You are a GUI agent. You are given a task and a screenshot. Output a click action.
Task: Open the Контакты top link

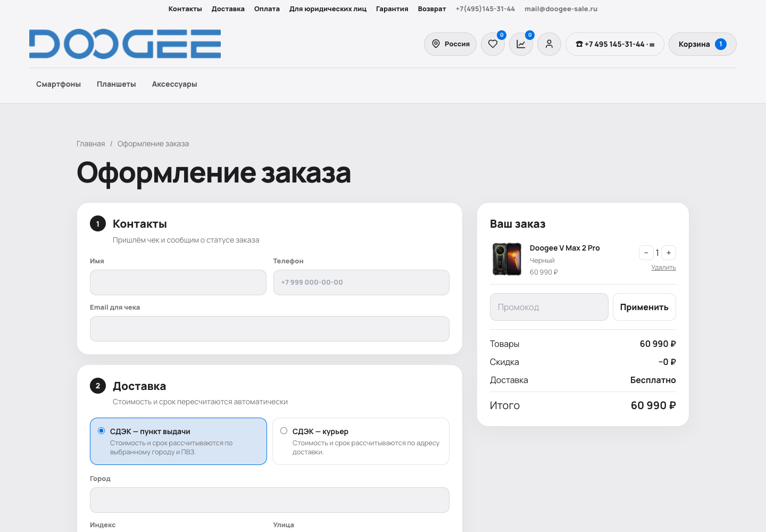tap(185, 9)
